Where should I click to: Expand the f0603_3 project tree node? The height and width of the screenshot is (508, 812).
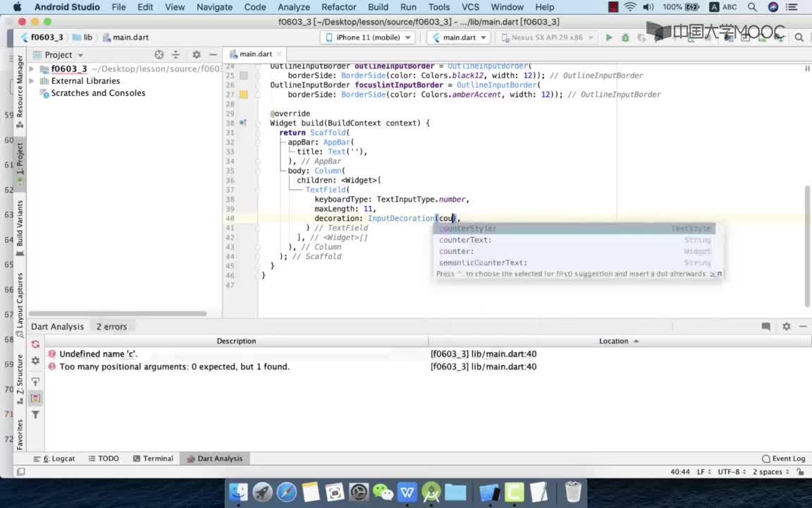point(32,68)
